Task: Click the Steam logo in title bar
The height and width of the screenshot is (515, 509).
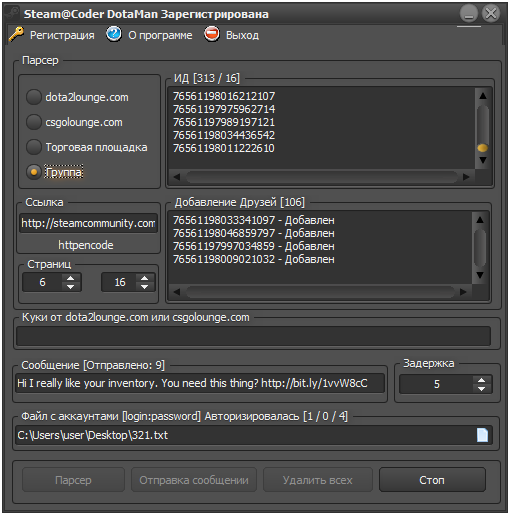Action: coord(13,13)
